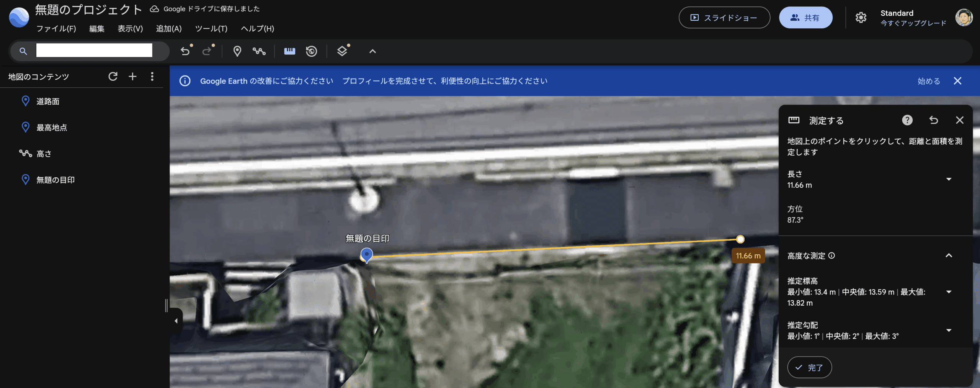Open map contents more options menu
980x388 pixels.
pos(152,77)
